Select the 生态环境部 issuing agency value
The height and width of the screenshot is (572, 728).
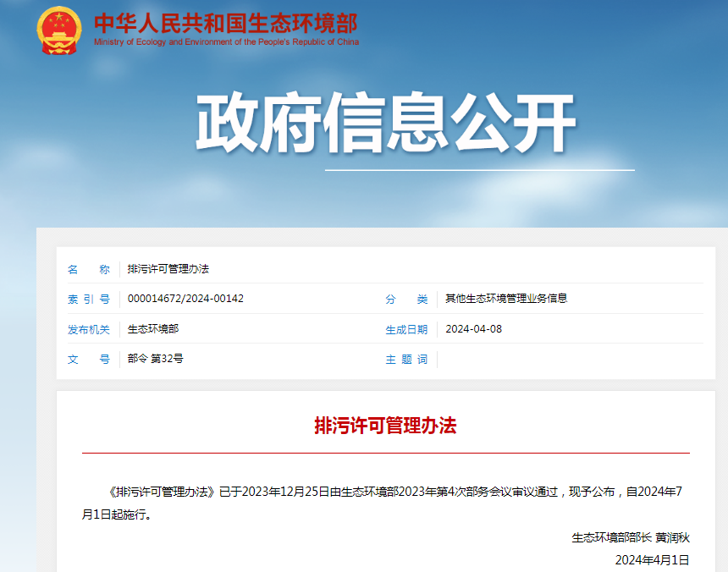point(153,329)
